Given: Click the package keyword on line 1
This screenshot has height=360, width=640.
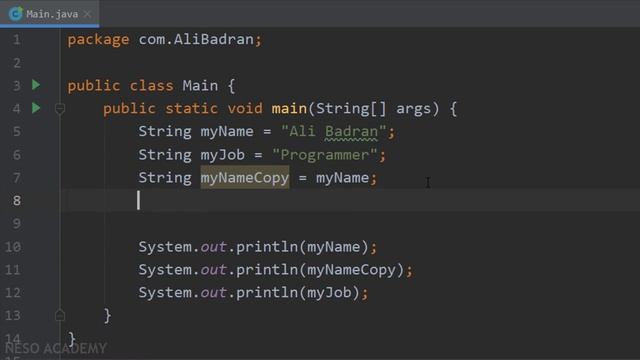Looking at the screenshot, I should point(98,40).
